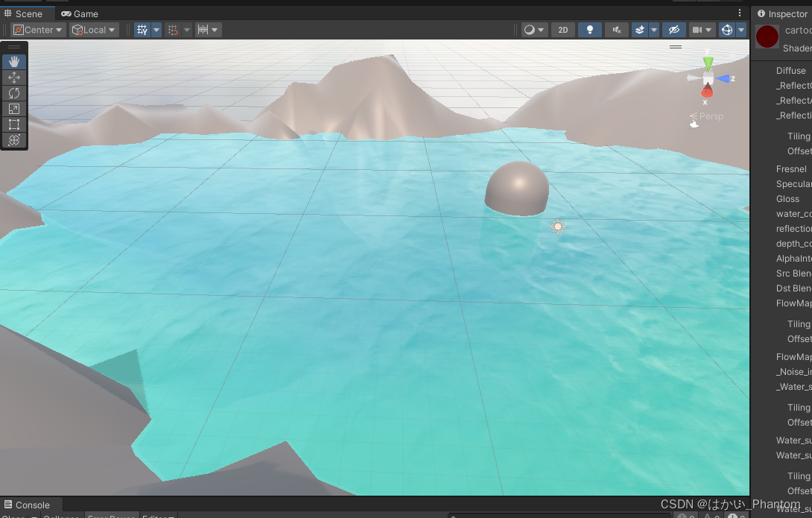Viewport: 812px width, 518px height.
Task: Toggle Persp projection label
Action: coord(711,116)
